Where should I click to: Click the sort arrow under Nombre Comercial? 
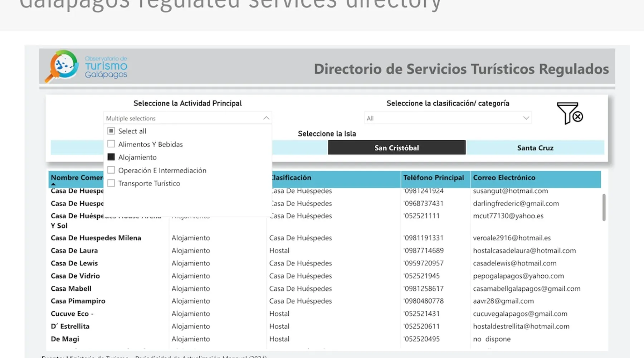coord(53,184)
